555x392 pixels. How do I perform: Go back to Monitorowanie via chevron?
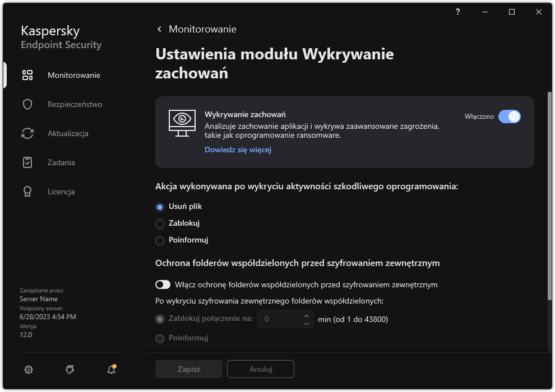tap(159, 29)
